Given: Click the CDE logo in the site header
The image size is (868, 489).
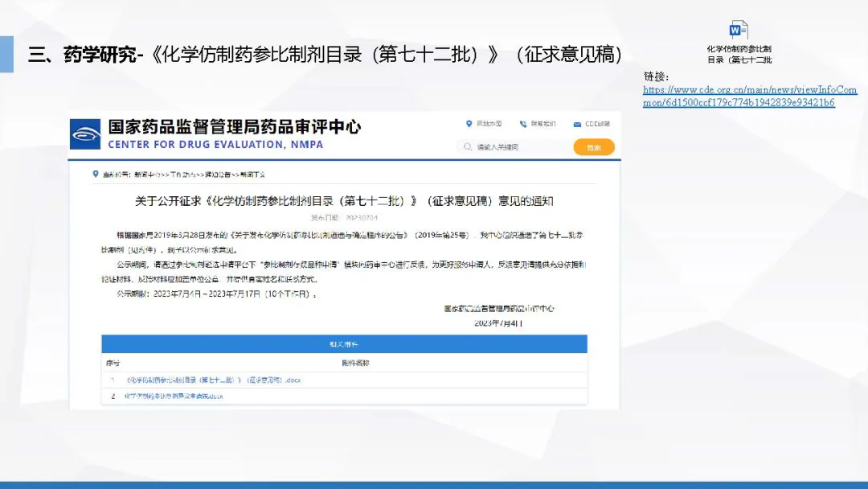Looking at the screenshot, I should pyautogui.click(x=85, y=134).
